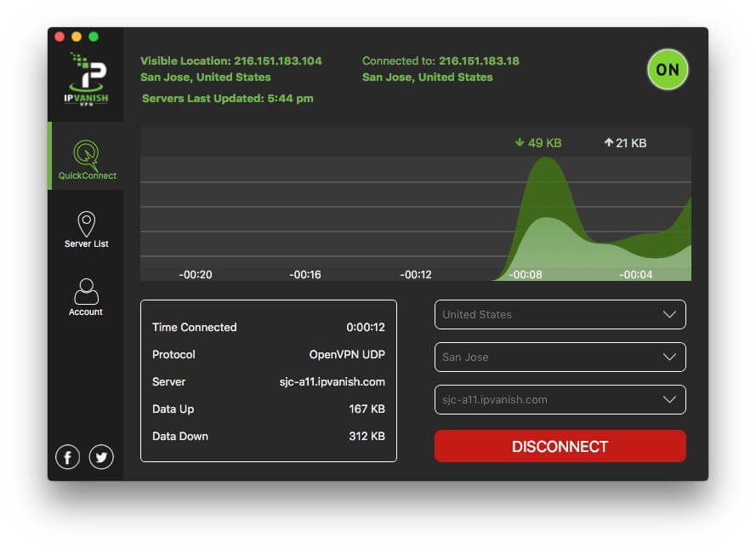Viewport: 756px width, 549px height.
Task: Click the Protocol value OpenVPN UDP
Action: (347, 355)
